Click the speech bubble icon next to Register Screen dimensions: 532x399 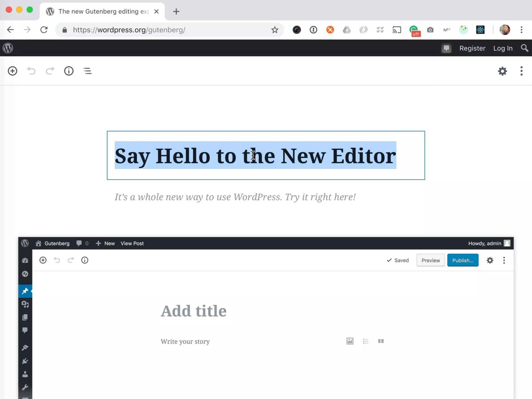(447, 48)
